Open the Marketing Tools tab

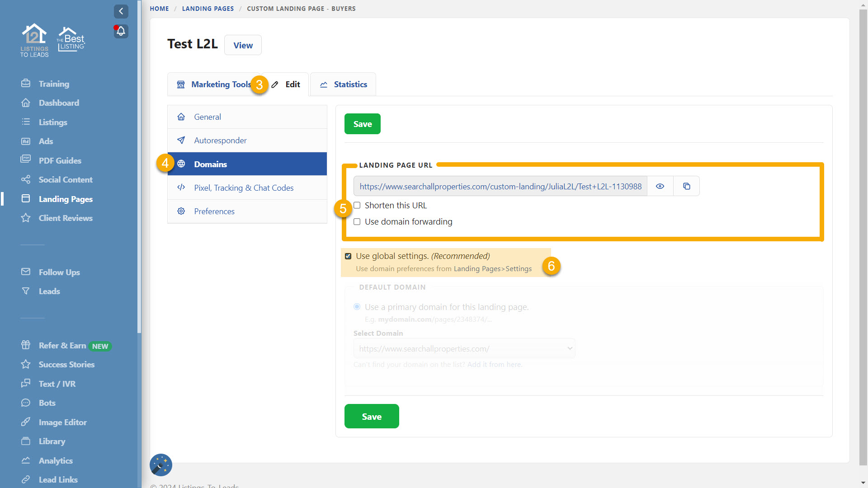coord(214,84)
